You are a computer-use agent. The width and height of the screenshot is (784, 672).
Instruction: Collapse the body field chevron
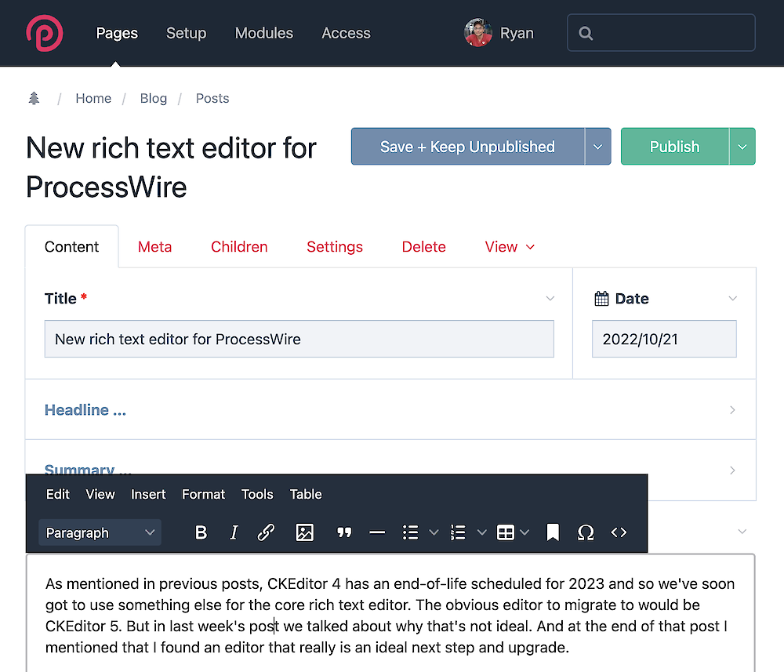click(742, 532)
